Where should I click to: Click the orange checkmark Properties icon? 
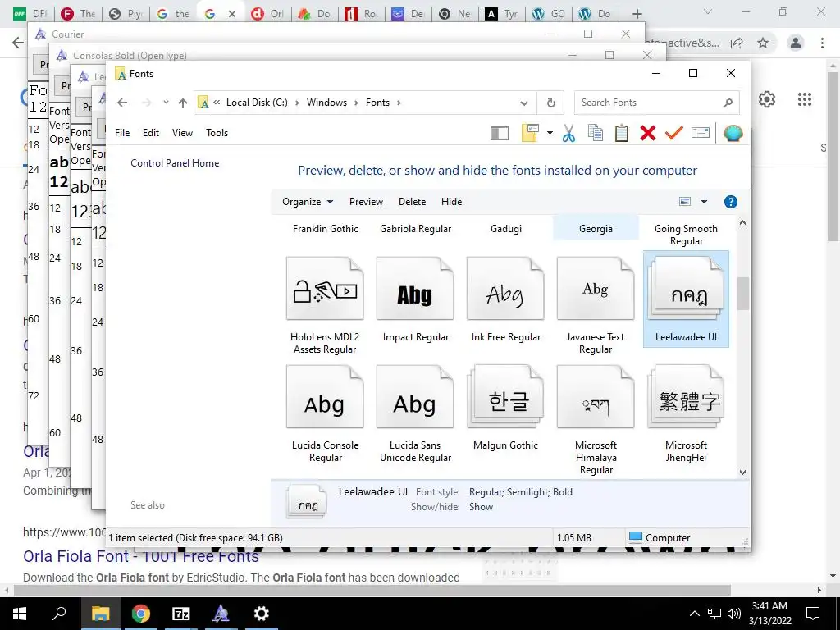[674, 132]
